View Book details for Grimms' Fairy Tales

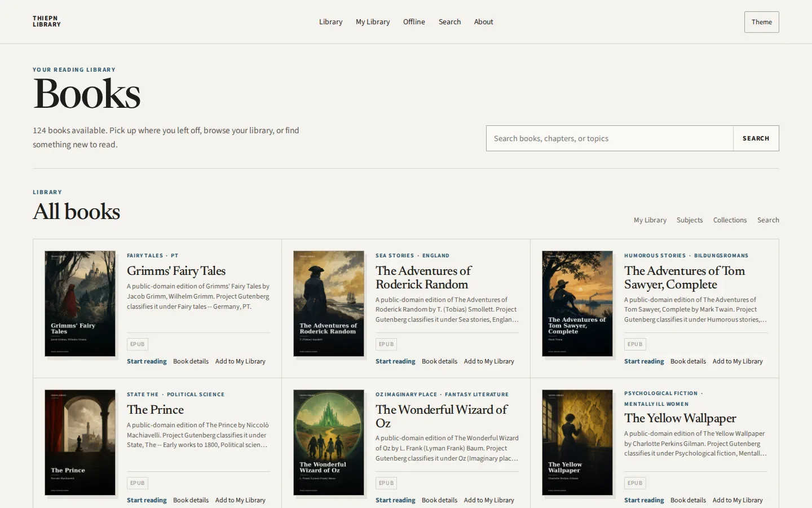191,361
